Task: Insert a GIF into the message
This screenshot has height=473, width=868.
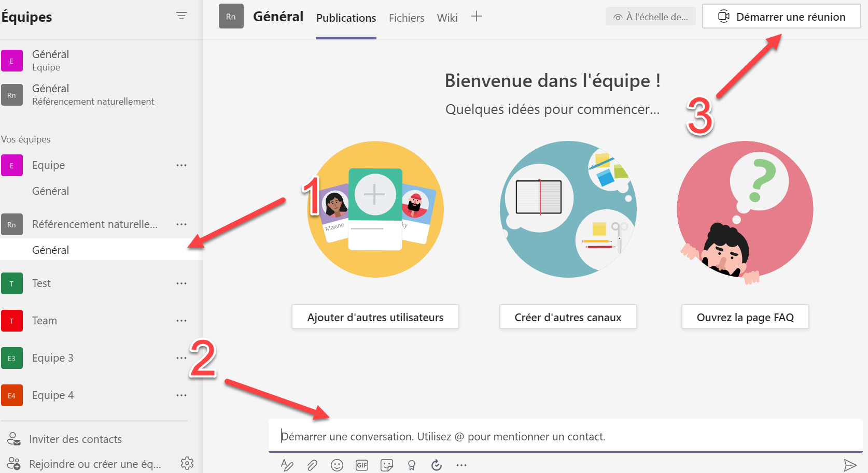Action: click(362, 465)
